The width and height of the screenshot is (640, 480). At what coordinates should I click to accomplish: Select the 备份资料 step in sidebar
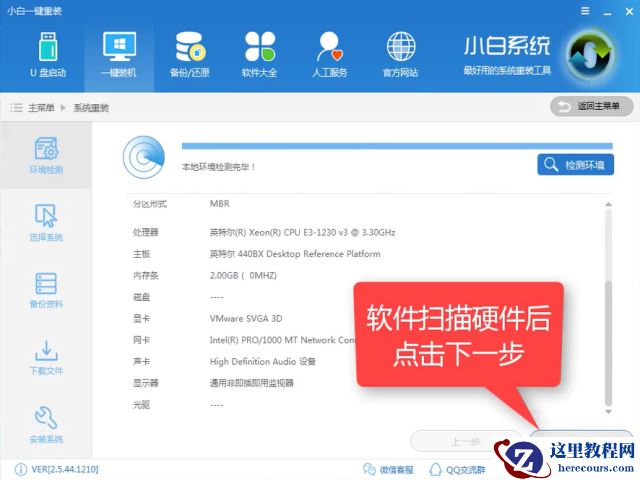pos(46,290)
